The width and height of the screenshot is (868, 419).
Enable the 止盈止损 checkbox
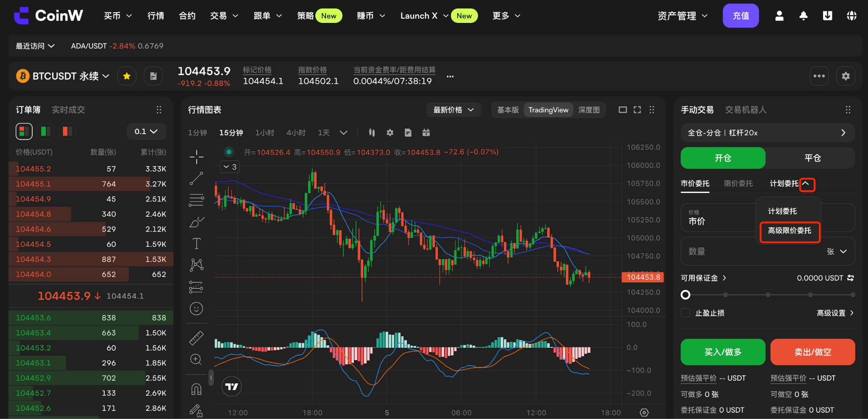pyautogui.click(x=685, y=313)
